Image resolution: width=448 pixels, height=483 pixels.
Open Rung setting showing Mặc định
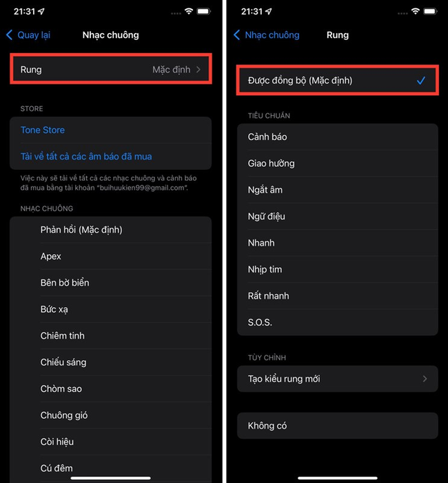(111, 69)
